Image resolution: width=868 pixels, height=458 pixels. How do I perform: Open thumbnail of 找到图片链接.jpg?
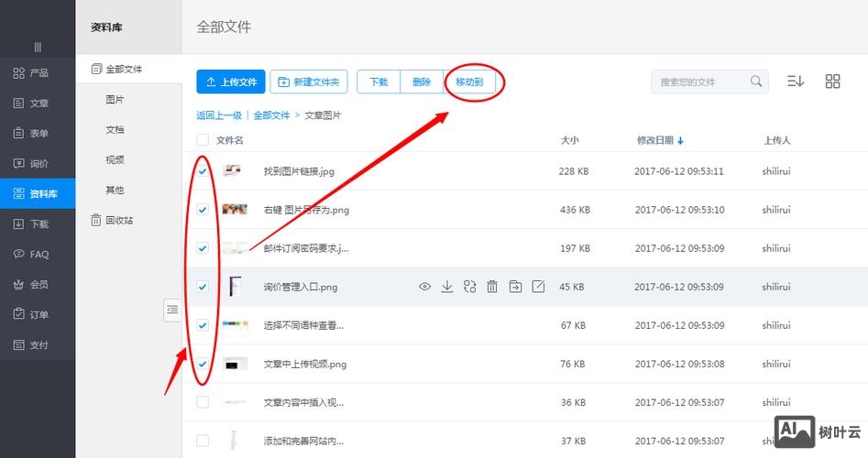pos(232,170)
